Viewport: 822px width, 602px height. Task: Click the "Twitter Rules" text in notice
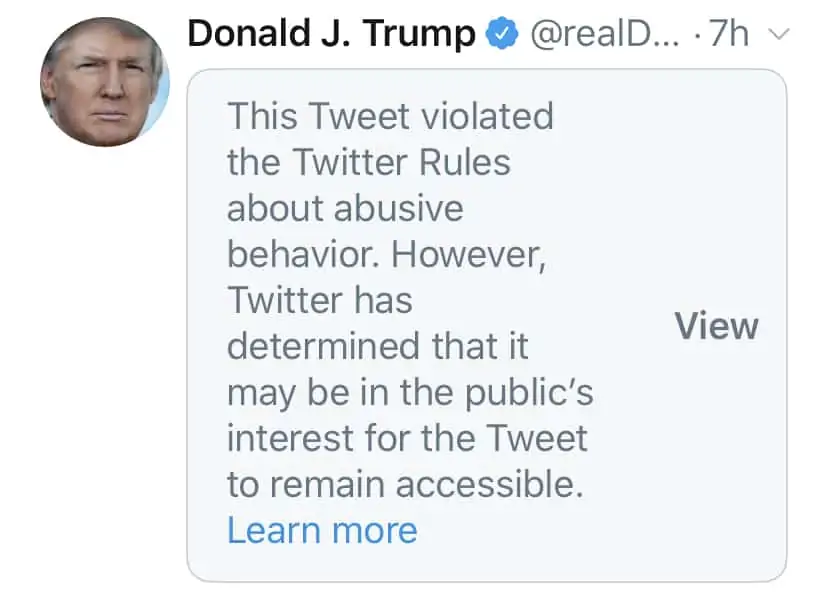tap(401, 162)
